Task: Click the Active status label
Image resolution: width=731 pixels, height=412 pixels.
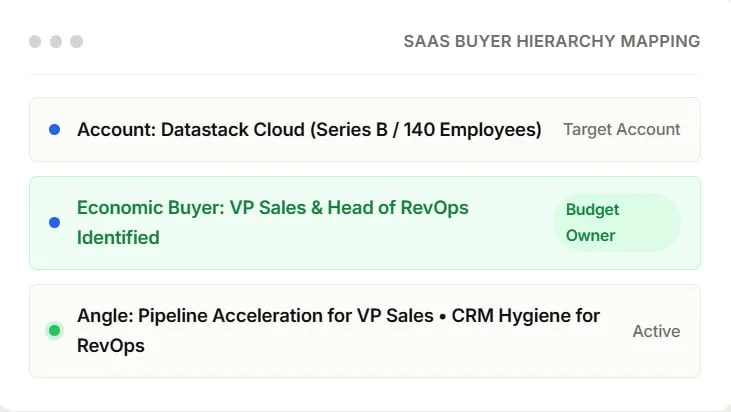Action: [656, 331]
